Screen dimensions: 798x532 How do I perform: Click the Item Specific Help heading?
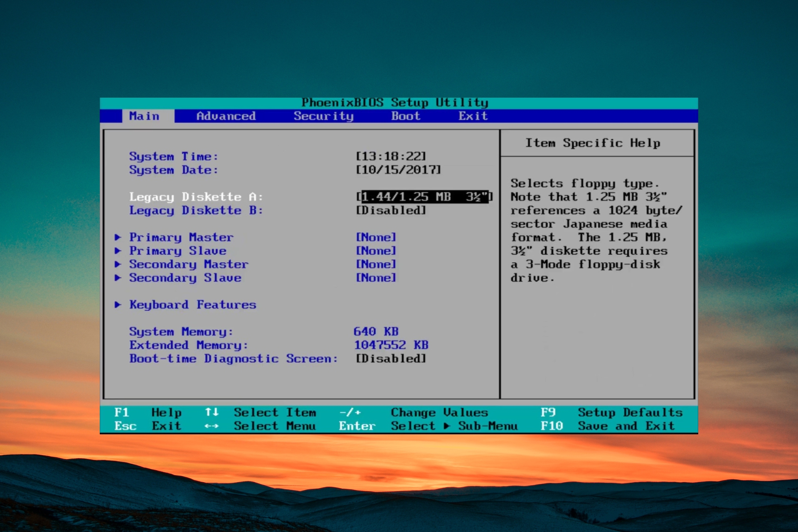tap(593, 143)
